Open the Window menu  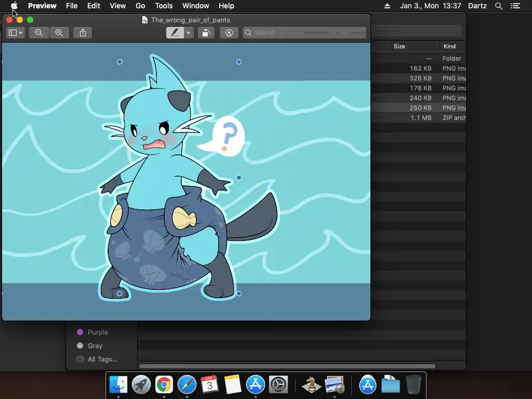click(x=196, y=6)
